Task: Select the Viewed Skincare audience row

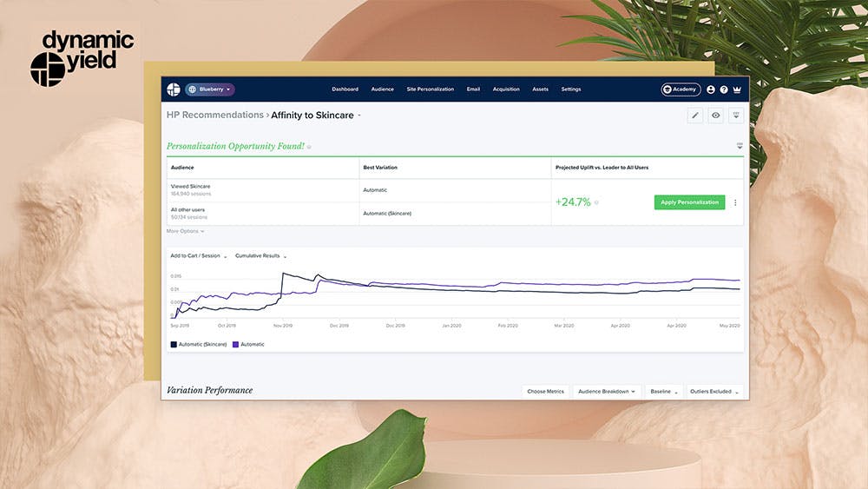Action: [263, 190]
